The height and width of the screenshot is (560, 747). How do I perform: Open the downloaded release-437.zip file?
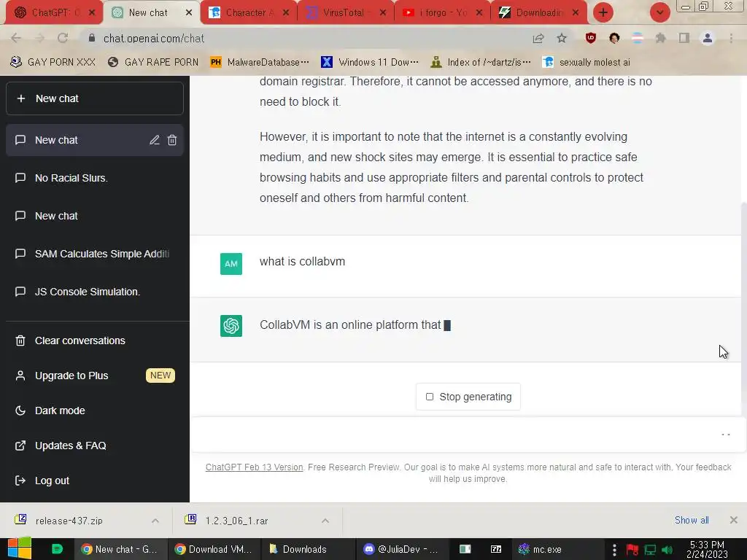pyautogui.click(x=69, y=521)
